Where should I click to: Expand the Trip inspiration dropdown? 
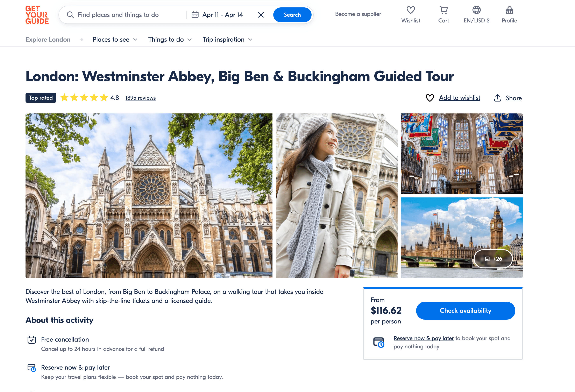pyautogui.click(x=227, y=40)
